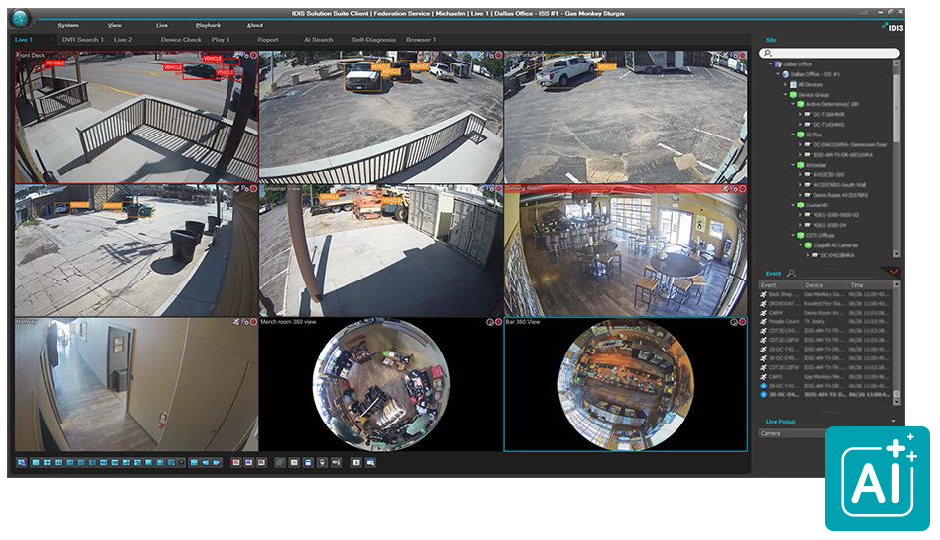Image resolution: width=940 pixels, height=540 pixels.
Task: Select the 2x2 grid layout button
Action: (x=47, y=463)
